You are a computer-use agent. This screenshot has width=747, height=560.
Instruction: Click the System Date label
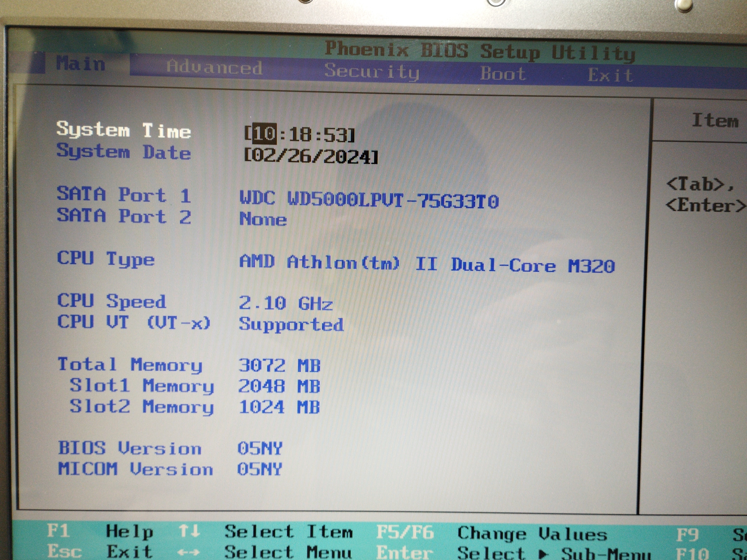(x=124, y=152)
